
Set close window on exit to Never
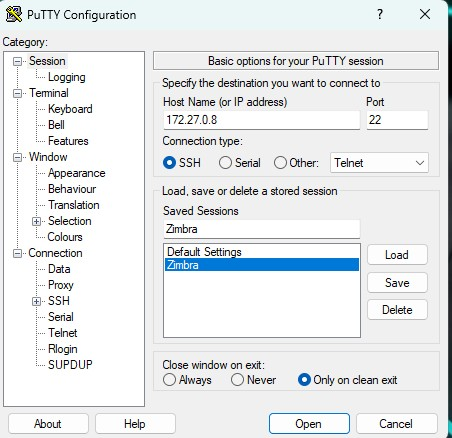(237, 380)
